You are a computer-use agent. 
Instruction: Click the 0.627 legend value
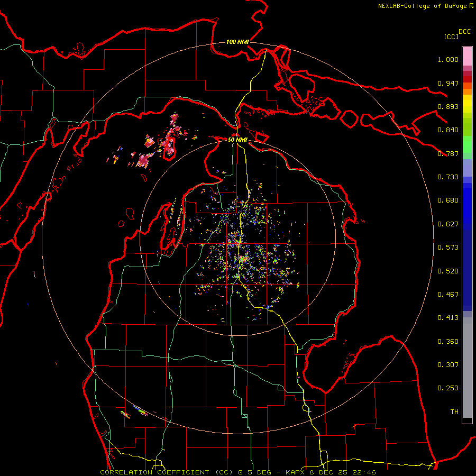[448, 224]
